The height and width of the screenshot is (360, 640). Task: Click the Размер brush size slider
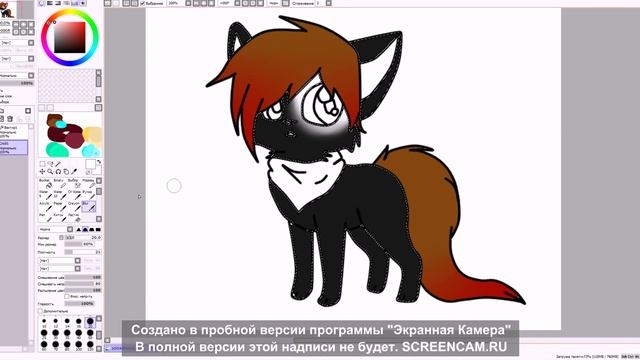(x=83, y=238)
